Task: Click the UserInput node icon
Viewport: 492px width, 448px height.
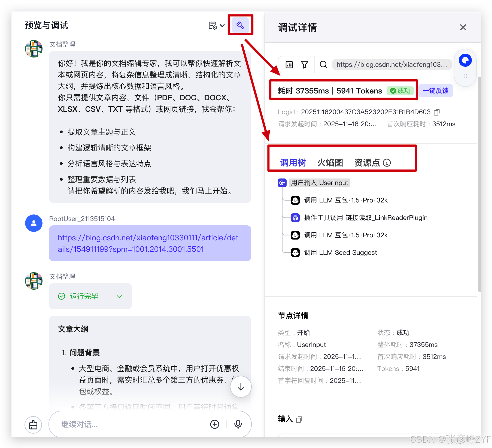Action: coord(282,183)
